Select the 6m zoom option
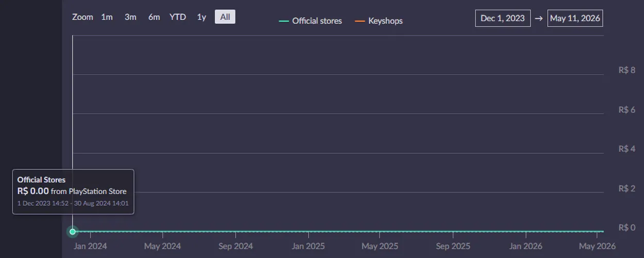Viewport: 644px width, 258px height. [154, 17]
